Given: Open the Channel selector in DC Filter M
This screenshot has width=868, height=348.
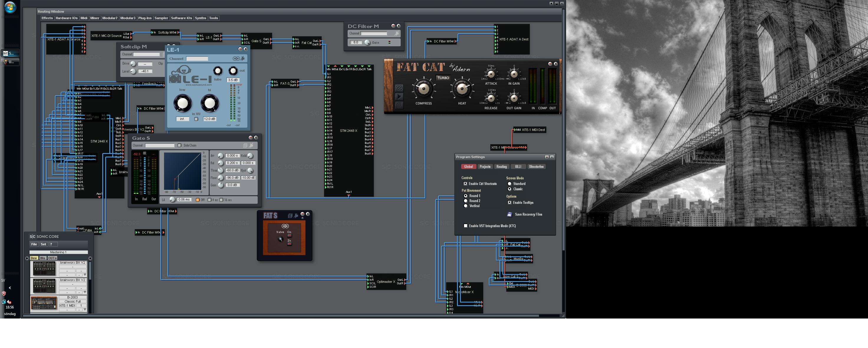Looking at the screenshot, I should (x=374, y=33).
